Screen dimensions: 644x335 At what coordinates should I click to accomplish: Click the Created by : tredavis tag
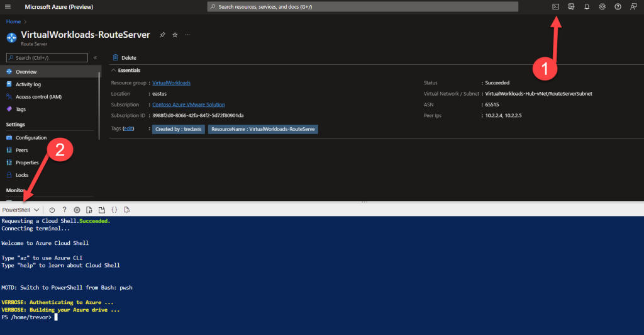pos(178,129)
